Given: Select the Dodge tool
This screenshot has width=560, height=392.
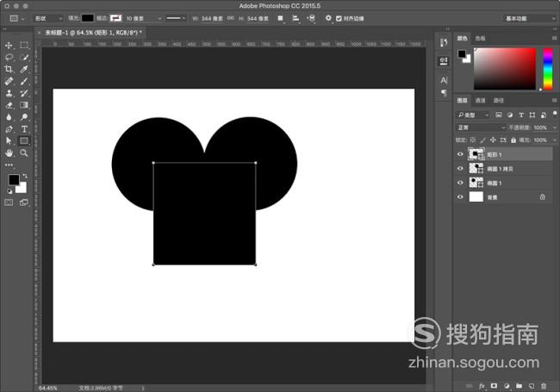Looking at the screenshot, I should click(24, 117).
